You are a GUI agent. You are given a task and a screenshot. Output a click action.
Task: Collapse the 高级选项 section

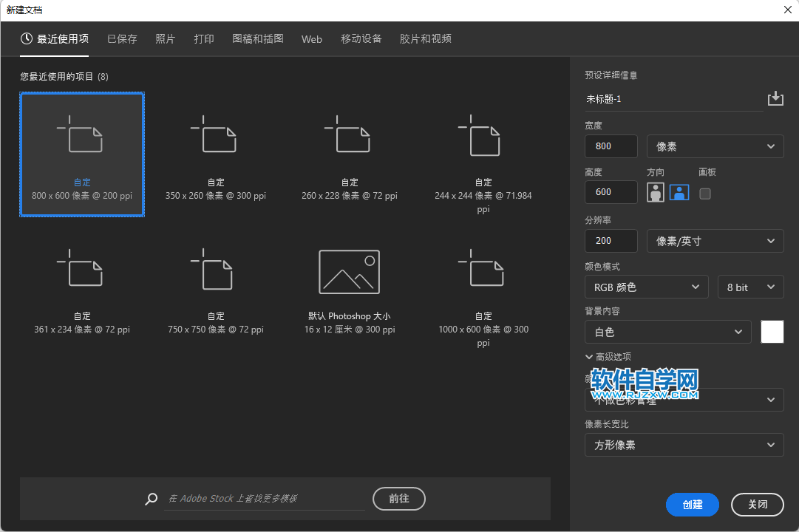pyautogui.click(x=608, y=357)
